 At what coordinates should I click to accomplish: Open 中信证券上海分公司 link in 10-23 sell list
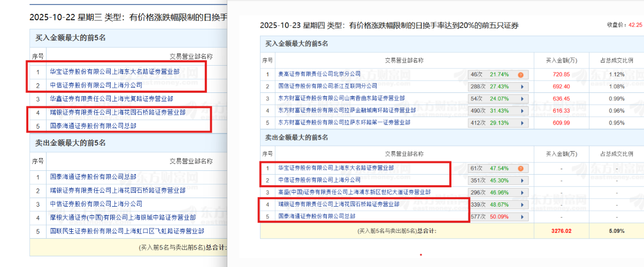[319, 180]
